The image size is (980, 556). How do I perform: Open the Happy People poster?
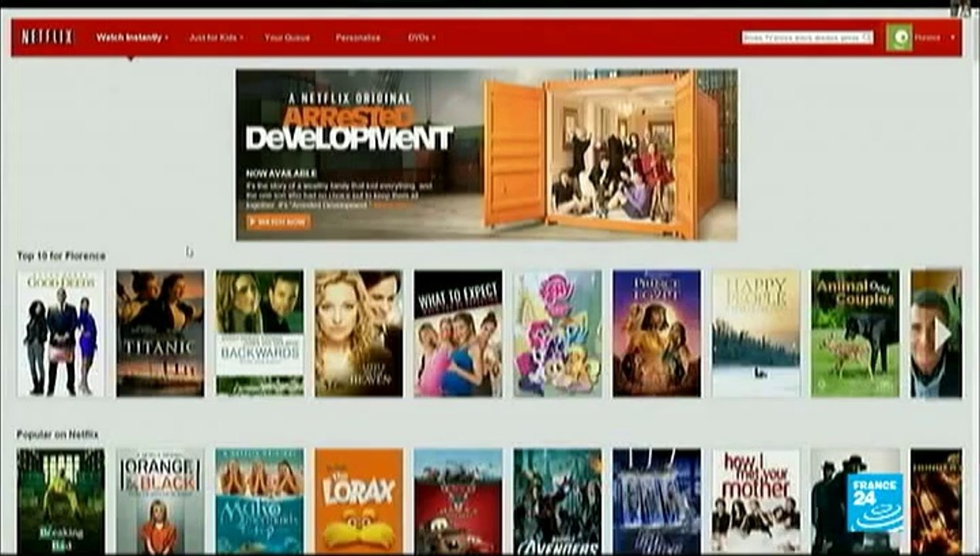pos(756,334)
